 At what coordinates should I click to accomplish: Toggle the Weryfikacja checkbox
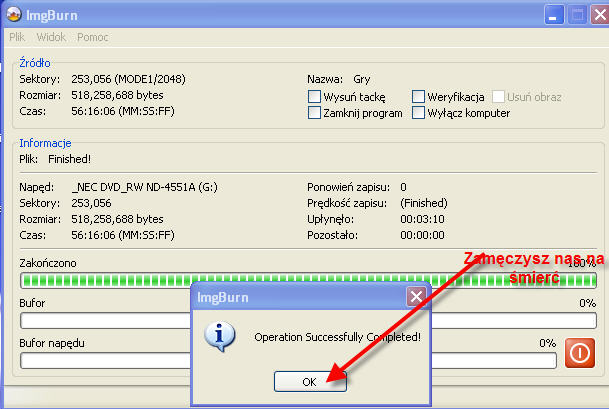pyautogui.click(x=418, y=96)
